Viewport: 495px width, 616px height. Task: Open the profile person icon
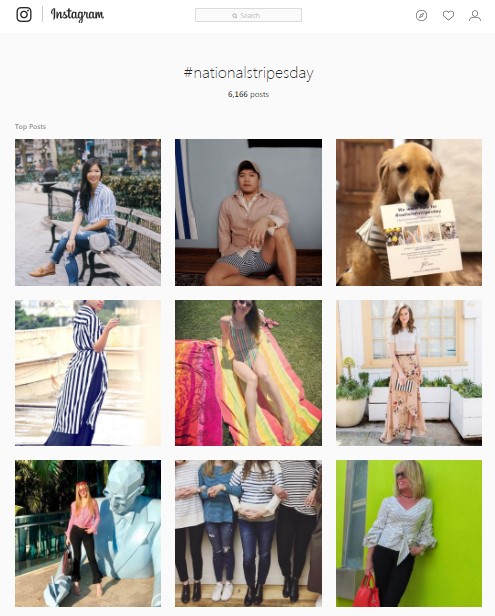(475, 15)
